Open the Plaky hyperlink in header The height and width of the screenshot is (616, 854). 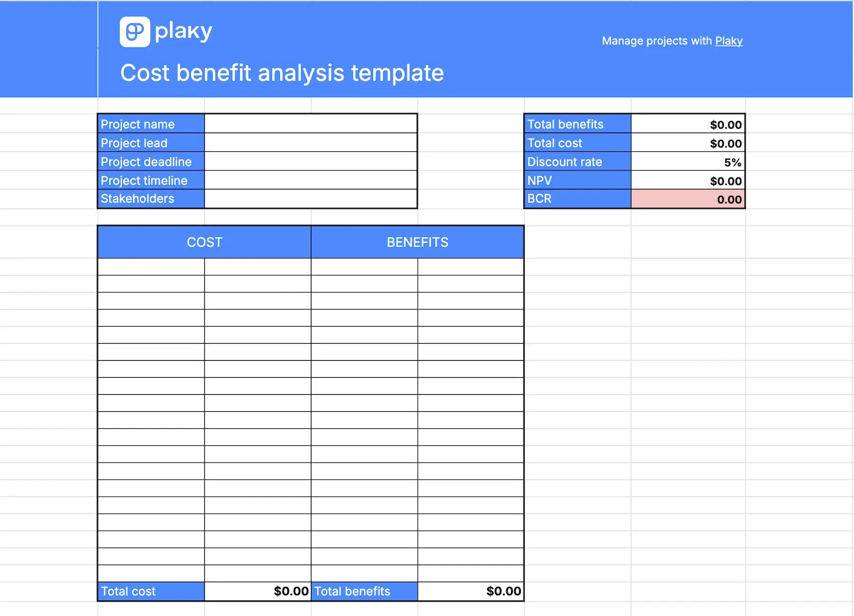coord(729,41)
